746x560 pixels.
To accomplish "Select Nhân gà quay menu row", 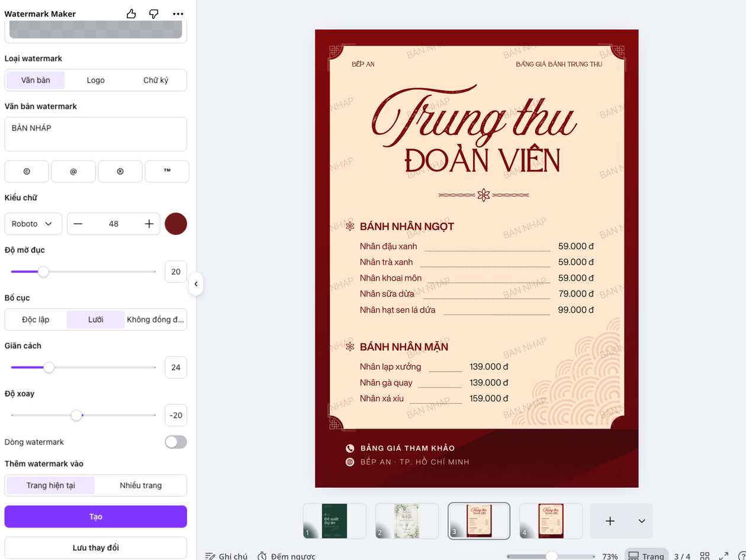I will 434,382.
